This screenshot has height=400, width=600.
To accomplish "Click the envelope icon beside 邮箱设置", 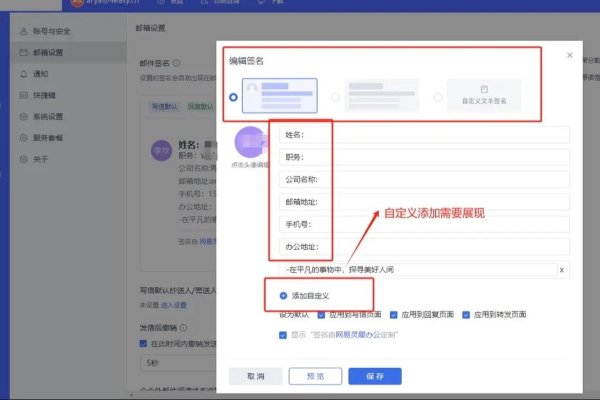I will click(x=23, y=52).
